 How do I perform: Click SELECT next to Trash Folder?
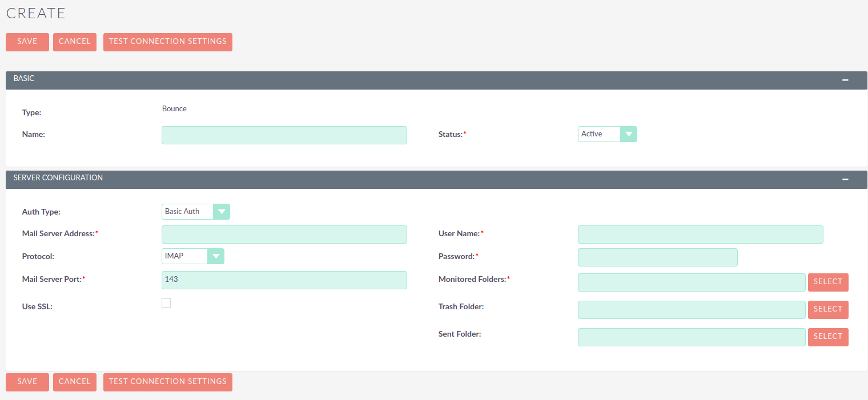point(828,309)
